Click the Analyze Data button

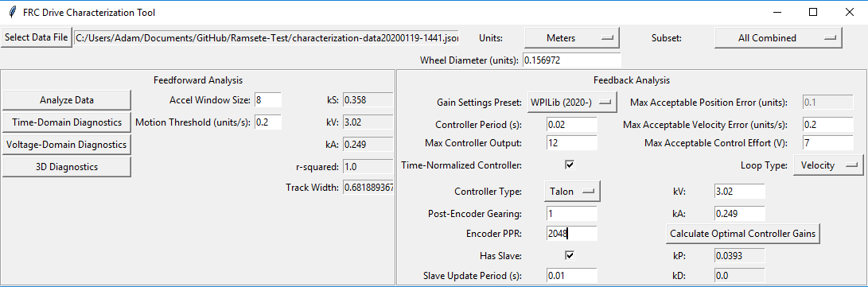pyautogui.click(x=66, y=100)
